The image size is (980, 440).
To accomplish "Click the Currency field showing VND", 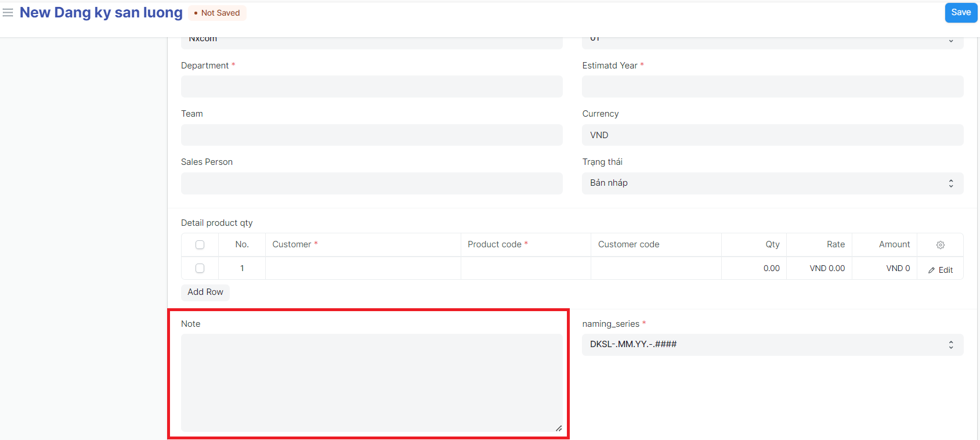I will point(772,135).
